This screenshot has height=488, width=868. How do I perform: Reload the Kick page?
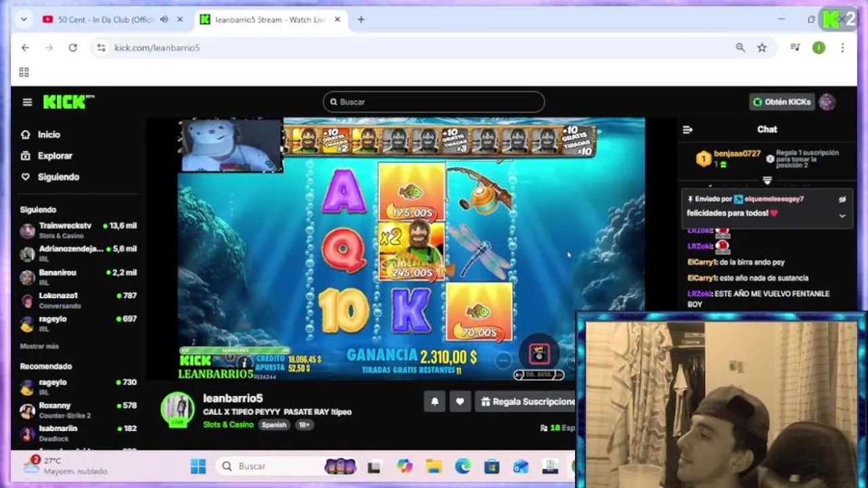click(x=73, y=47)
